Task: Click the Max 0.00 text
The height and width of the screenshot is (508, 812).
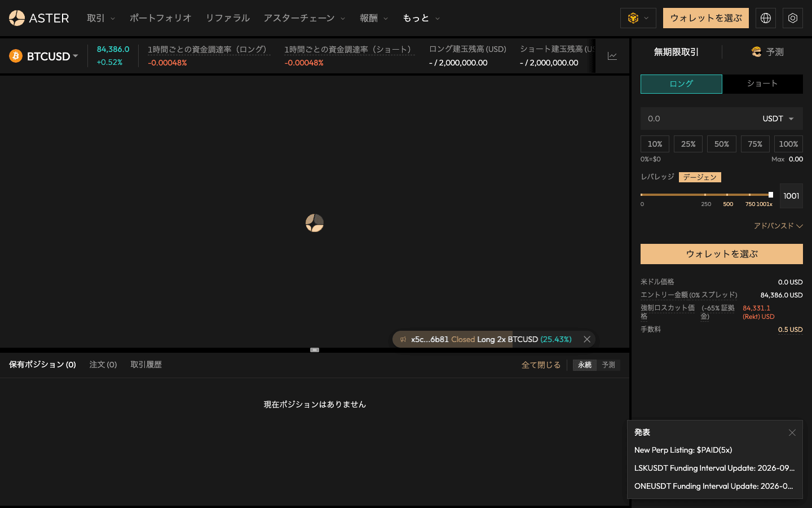Action: coord(787,159)
